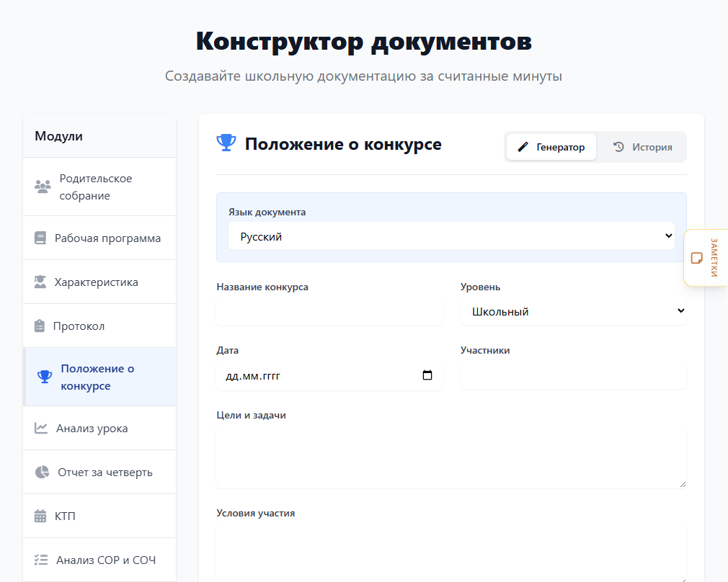Switch to the Генератор tab
Viewport: 728px width, 582px height.
click(x=551, y=147)
